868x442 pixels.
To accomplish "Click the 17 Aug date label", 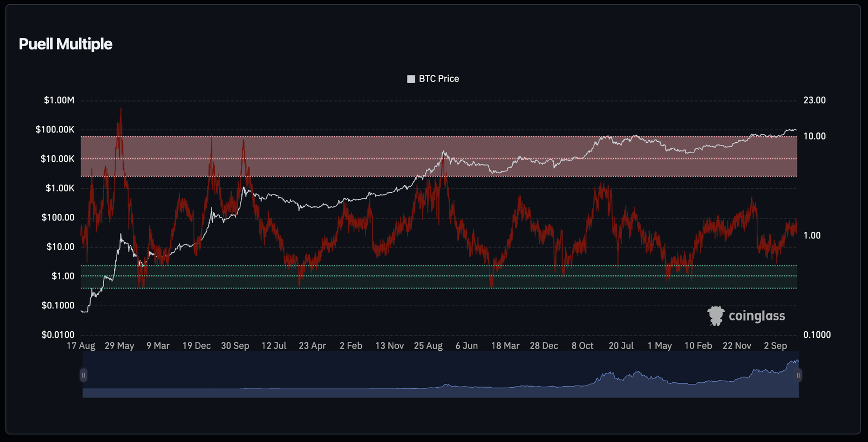I will [81, 346].
